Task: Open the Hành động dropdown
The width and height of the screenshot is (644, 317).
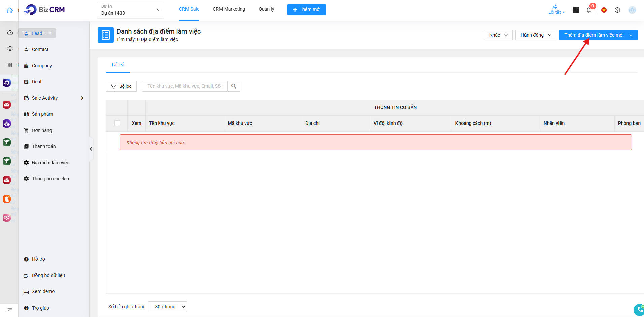Action: [536, 35]
